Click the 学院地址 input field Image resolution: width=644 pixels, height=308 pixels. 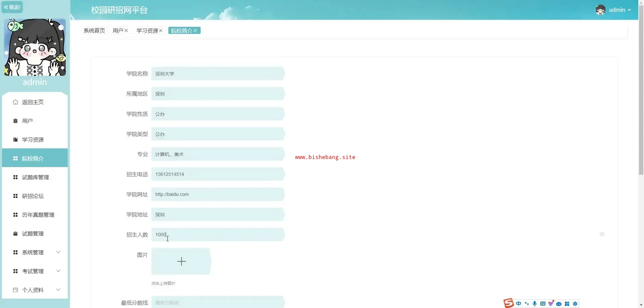[218, 214]
